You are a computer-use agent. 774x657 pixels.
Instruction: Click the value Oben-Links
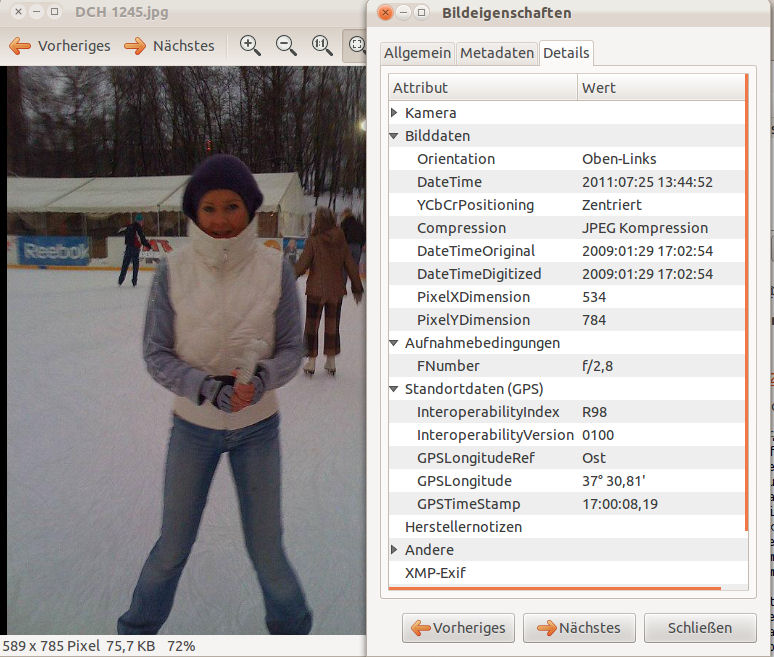(619, 159)
